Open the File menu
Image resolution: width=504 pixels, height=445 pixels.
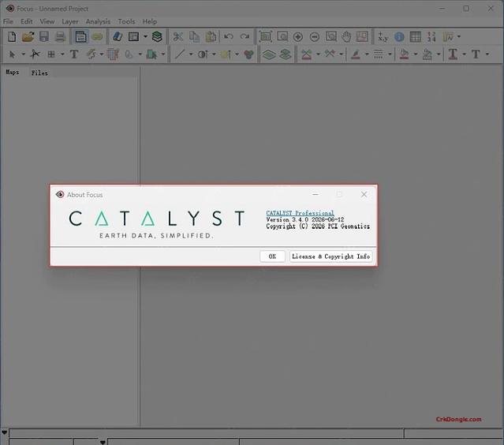pyautogui.click(x=8, y=21)
